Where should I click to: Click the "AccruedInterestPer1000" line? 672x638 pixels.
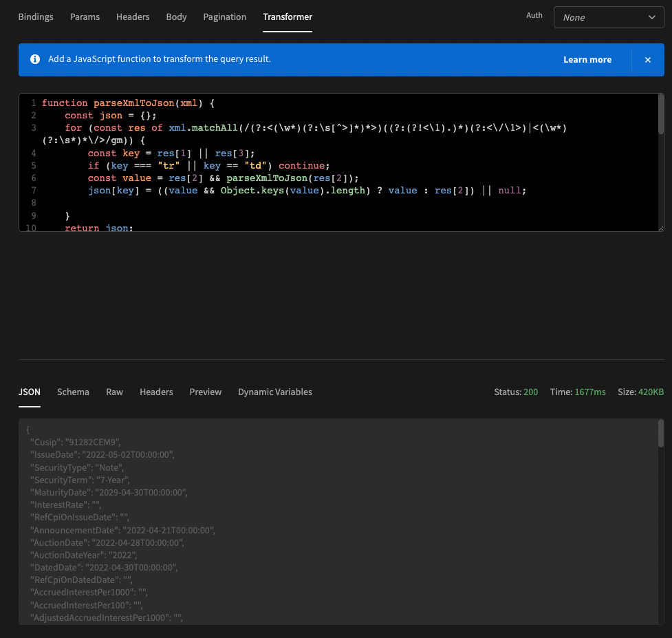(x=89, y=592)
